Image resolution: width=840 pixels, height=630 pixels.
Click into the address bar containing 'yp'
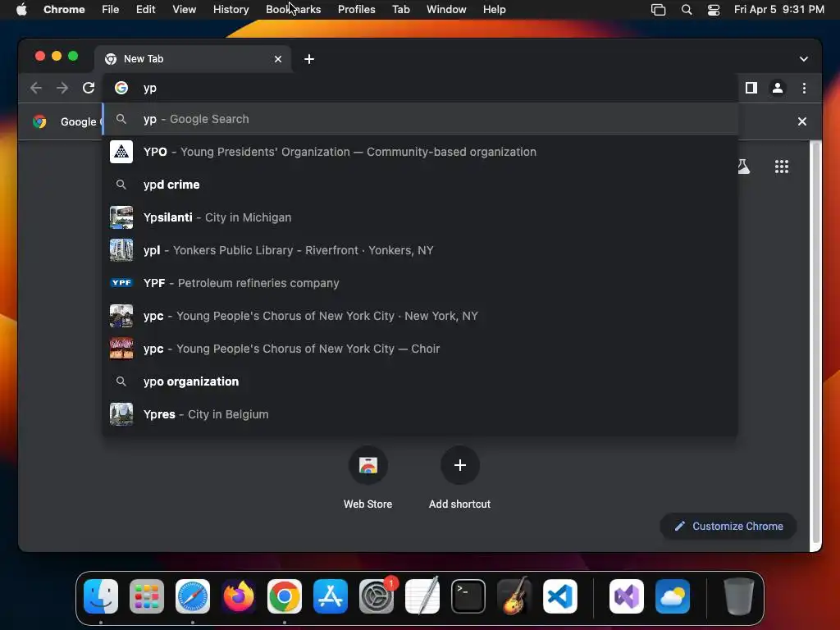click(420, 88)
